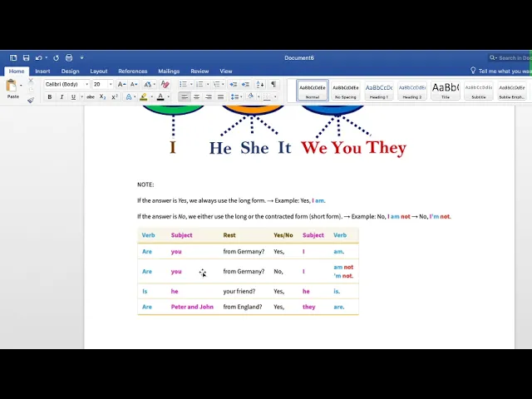Align text left
532x399 pixels.
[x=185, y=97]
